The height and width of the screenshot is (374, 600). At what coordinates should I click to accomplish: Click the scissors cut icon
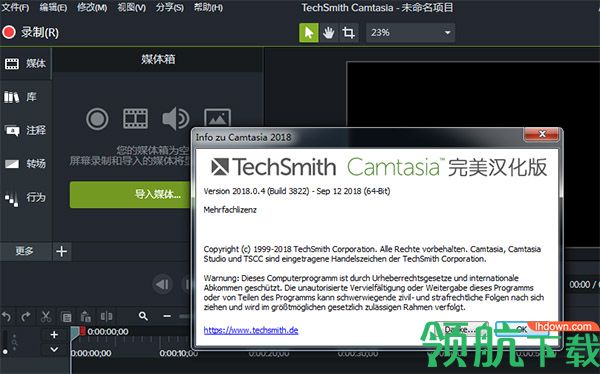(46, 317)
